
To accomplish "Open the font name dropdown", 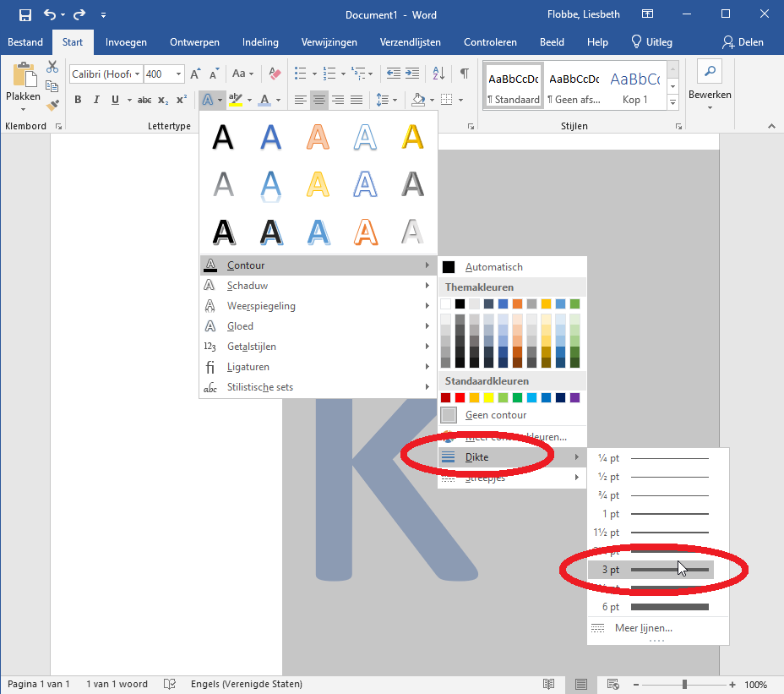I will [x=137, y=74].
